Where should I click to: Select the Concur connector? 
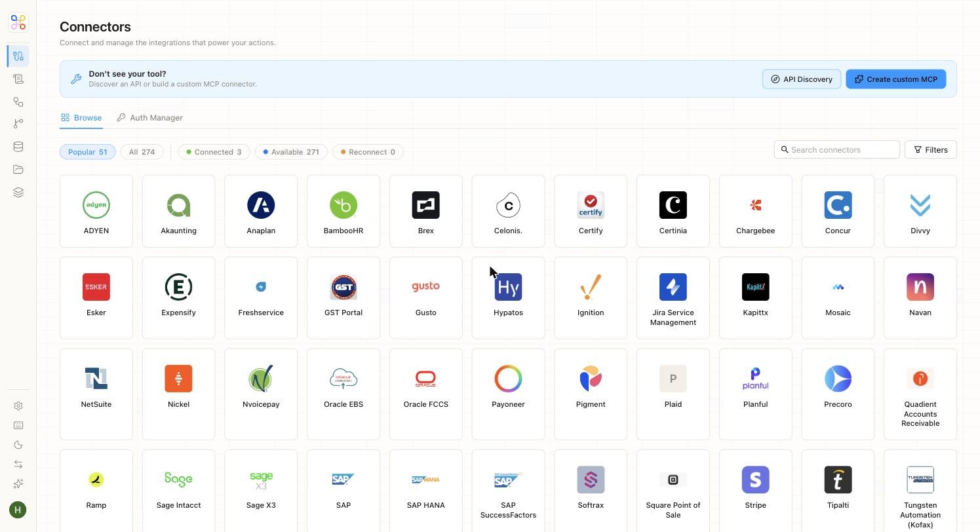tap(838, 211)
